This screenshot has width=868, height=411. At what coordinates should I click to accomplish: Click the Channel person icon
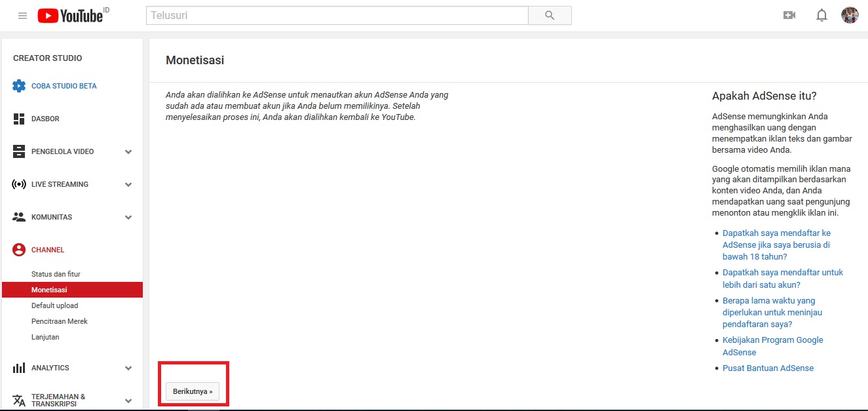coord(19,250)
